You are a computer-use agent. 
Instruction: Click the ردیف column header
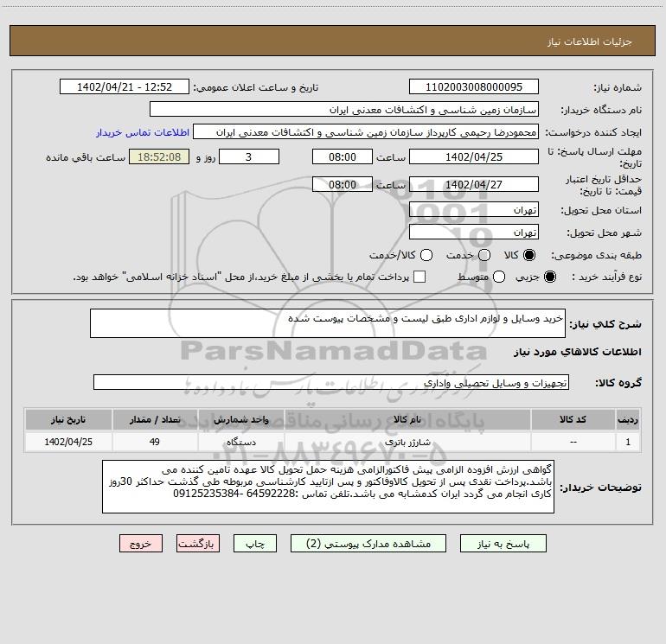628,419
